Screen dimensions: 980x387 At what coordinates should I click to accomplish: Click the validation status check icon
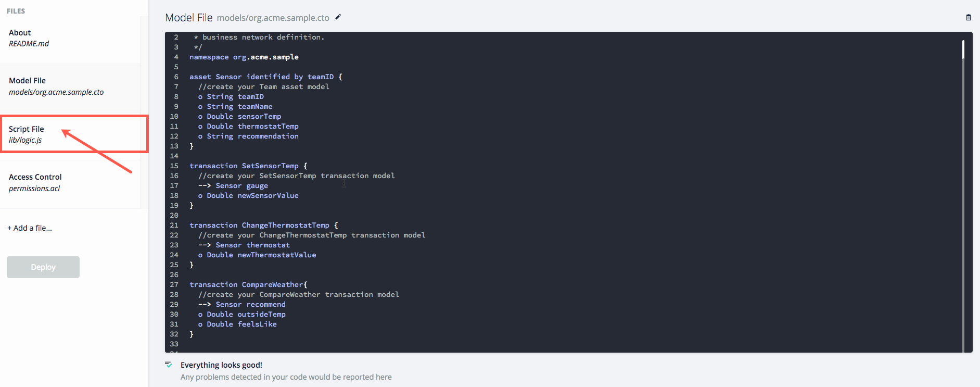(x=169, y=365)
